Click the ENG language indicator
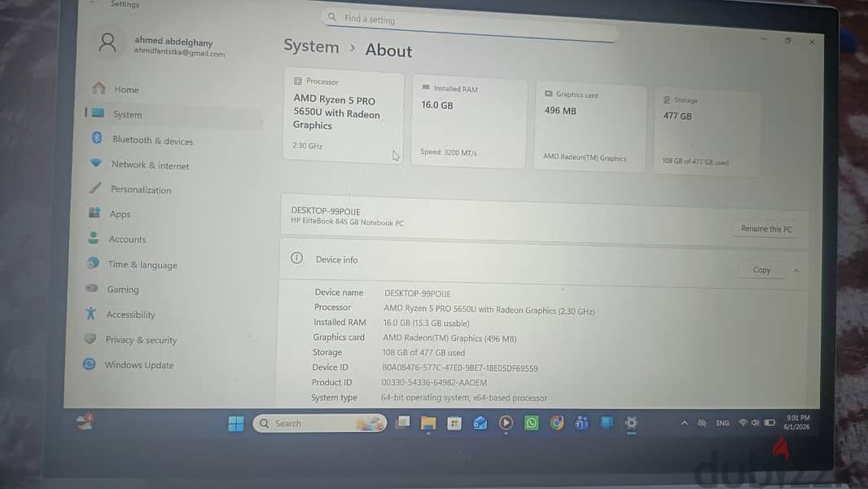Screen dimensions: 868x489 pyautogui.click(x=722, y=423)
